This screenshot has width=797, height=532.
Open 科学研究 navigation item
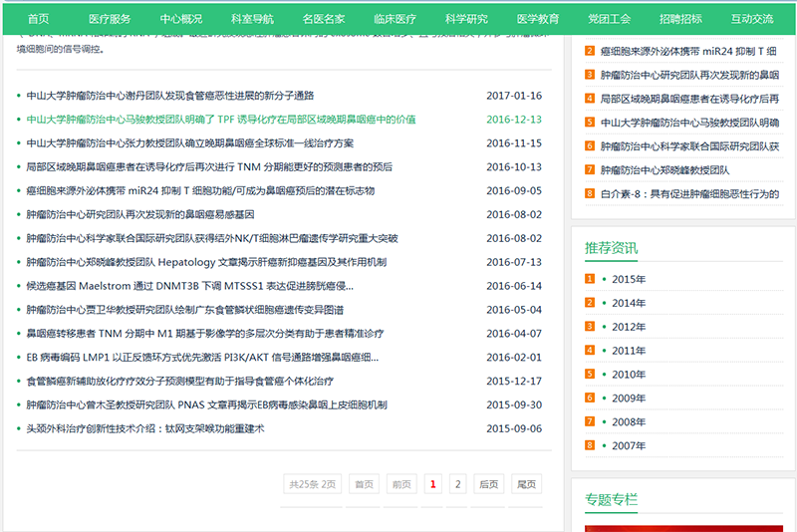(466, 19)
